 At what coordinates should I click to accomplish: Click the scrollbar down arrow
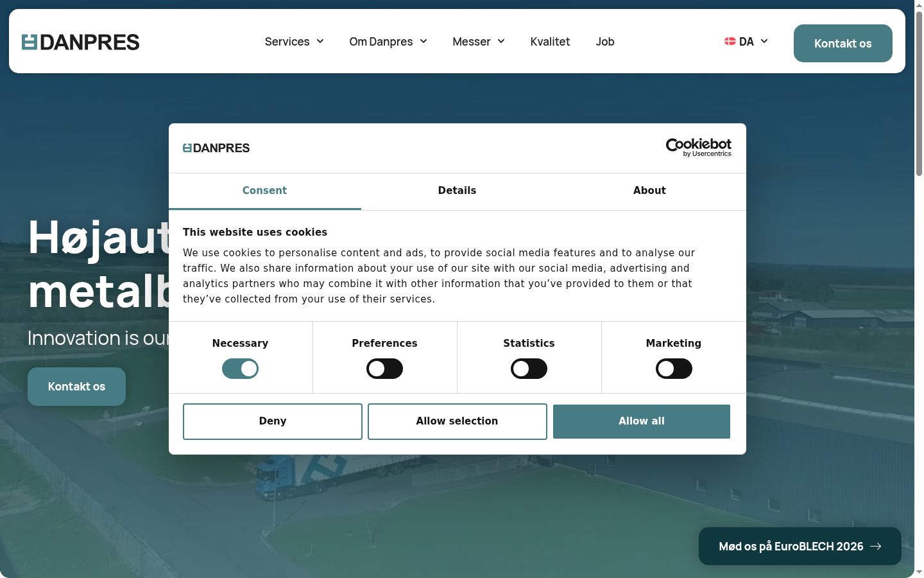click(x=919, y=572)
